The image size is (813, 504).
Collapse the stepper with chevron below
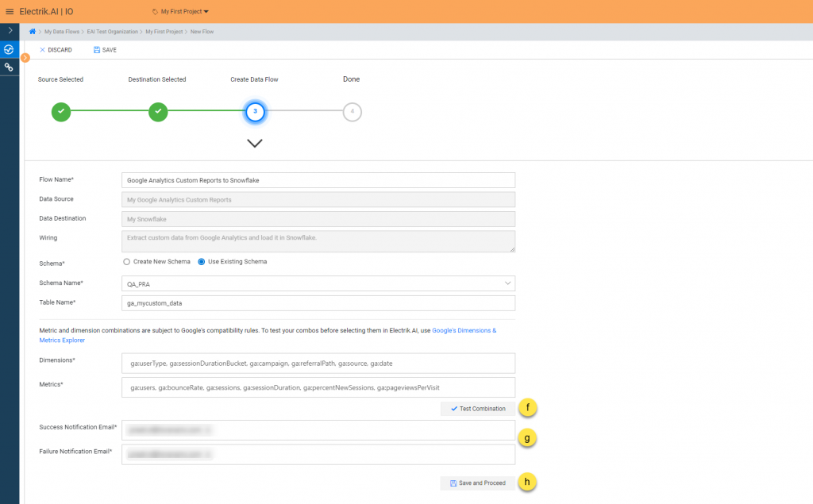(255, 143)
